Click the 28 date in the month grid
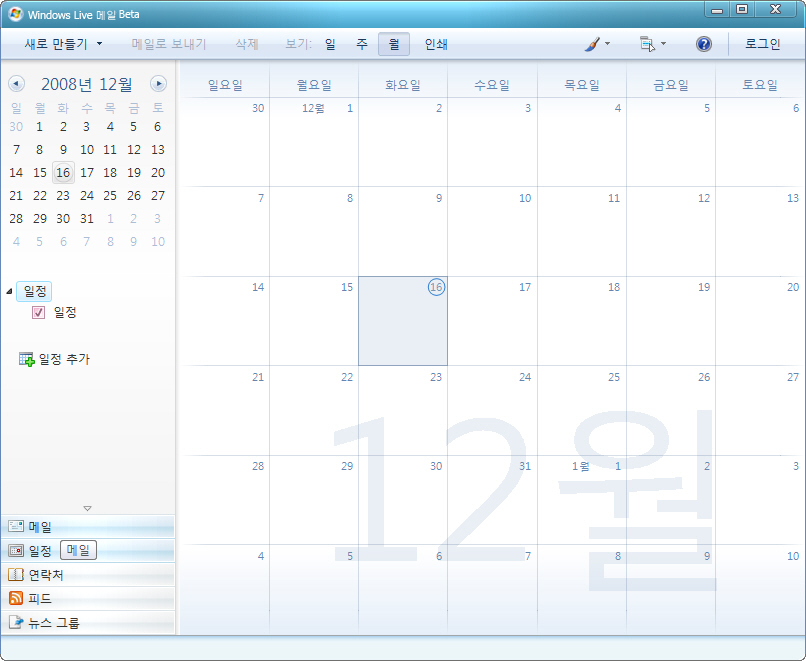This screenshot has width=806, height=661. pos(258,466)
